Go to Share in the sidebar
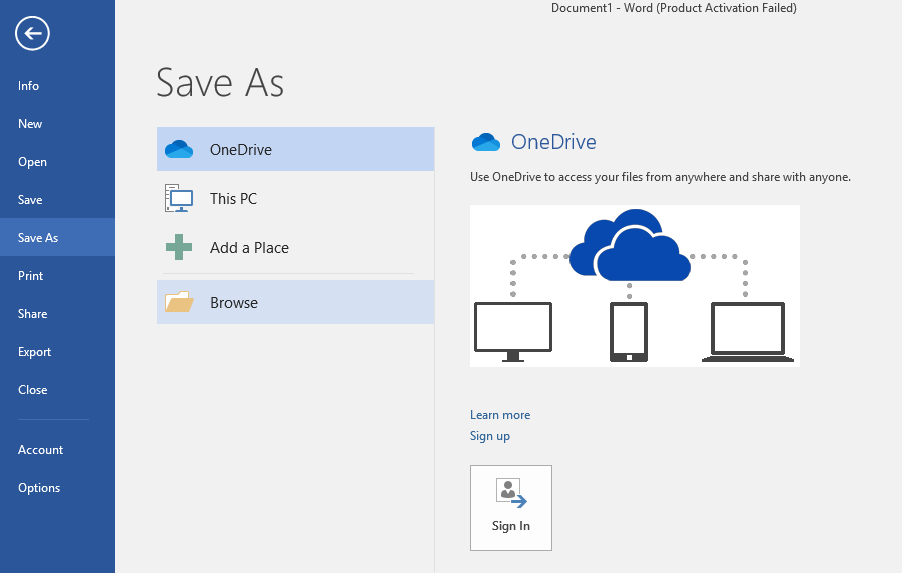The width and height of the screenshot is (902, 573). coord(58,314)
